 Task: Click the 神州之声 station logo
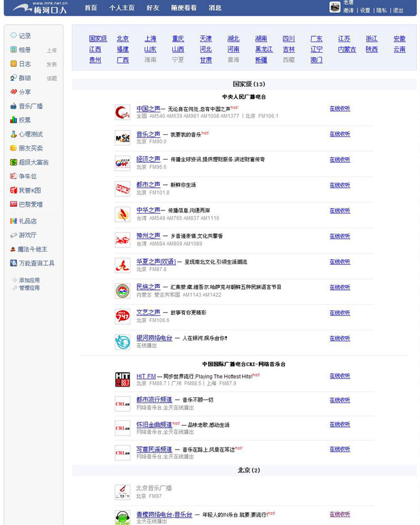tap(122, 240)
